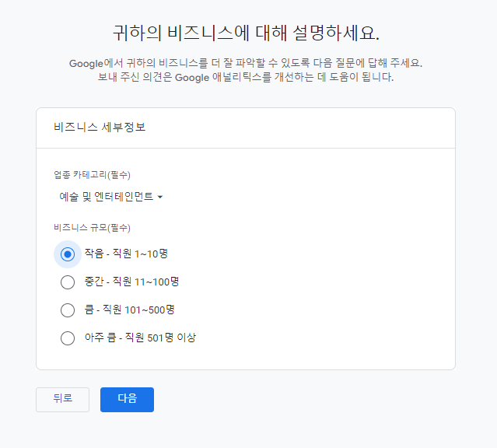This screenshot has width=497, height=448.
Task: Click the 업종 카테고리(필수) field label
Action: 92,175
